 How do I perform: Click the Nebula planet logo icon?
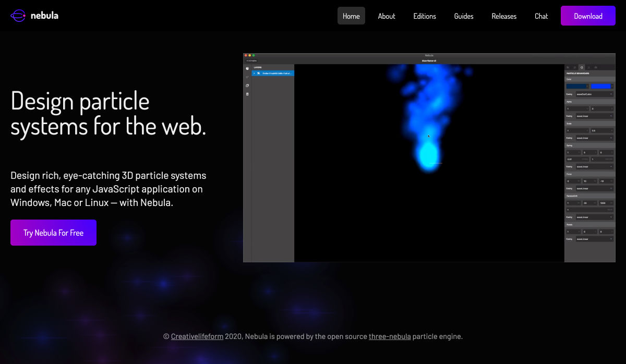pyautogui.click(x=18, y=16)
